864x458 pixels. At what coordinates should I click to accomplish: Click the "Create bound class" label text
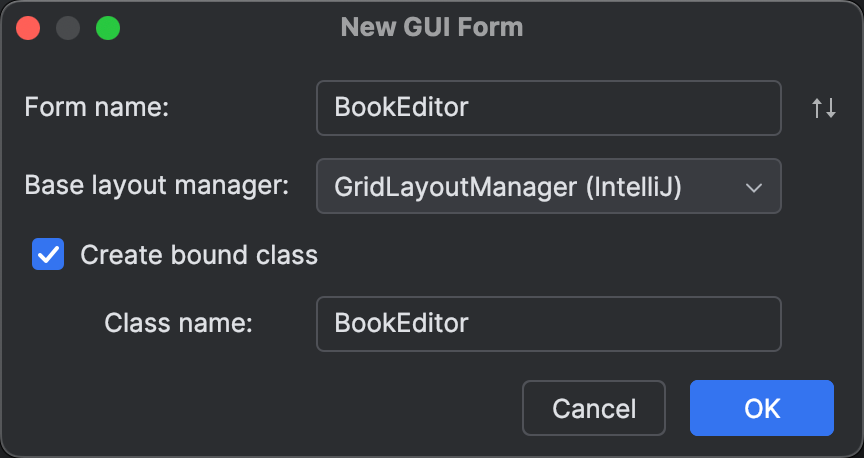click(198, 255)
